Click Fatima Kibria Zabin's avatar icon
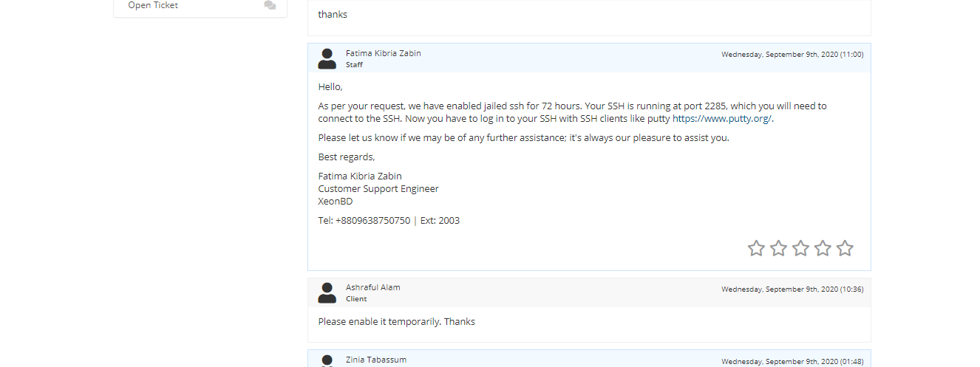The width and height of the screenshot is (980, 367). [327, 58]
